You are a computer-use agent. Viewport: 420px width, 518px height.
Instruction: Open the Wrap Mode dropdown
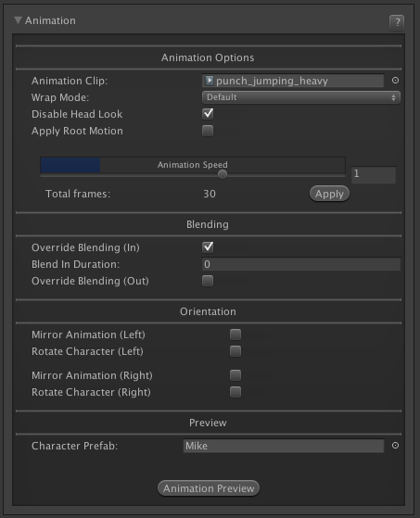[x=301, y=97]
